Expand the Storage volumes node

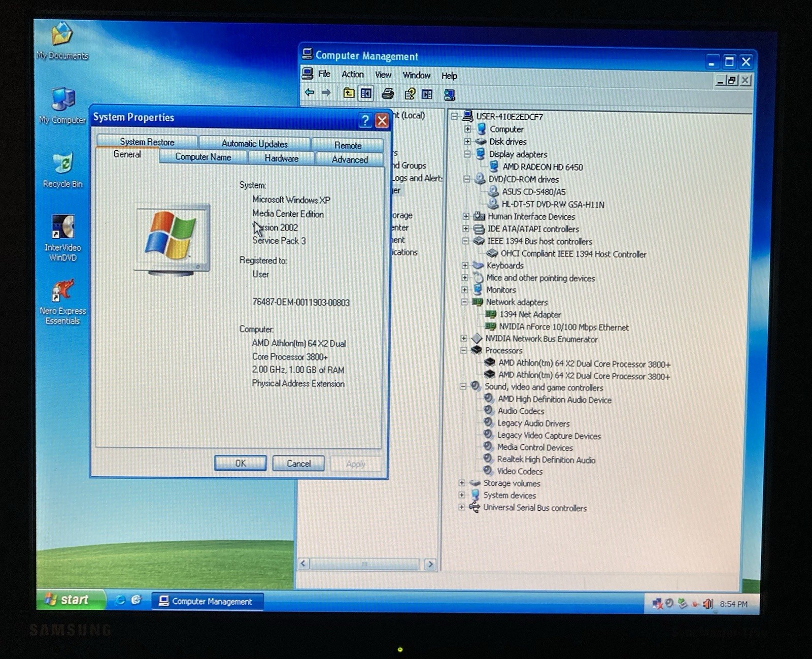[462, 483]
